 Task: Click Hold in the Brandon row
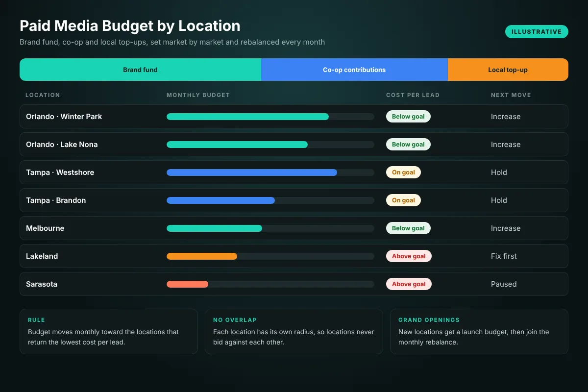pyautogui.click(x=499, y=200)
